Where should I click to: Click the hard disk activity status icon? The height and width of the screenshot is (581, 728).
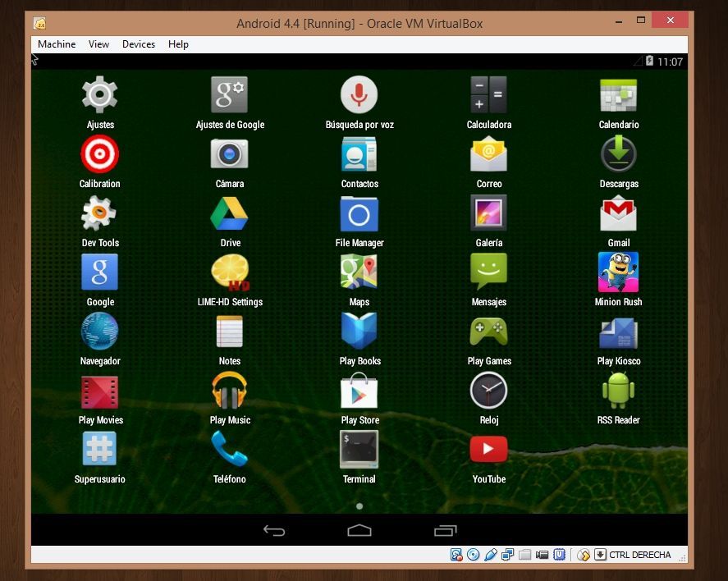point(456,555)
